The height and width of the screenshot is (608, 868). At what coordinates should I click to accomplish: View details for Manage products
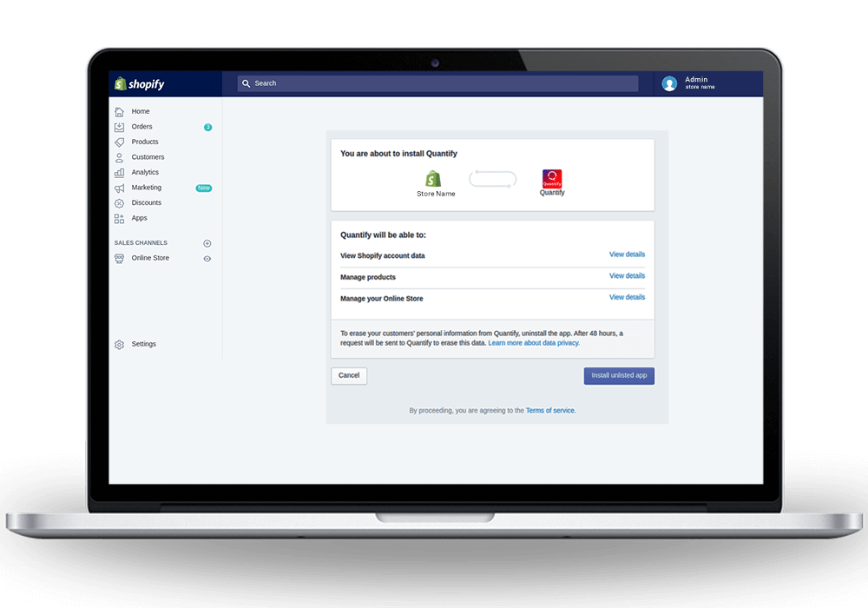click(x=628, y=275)
